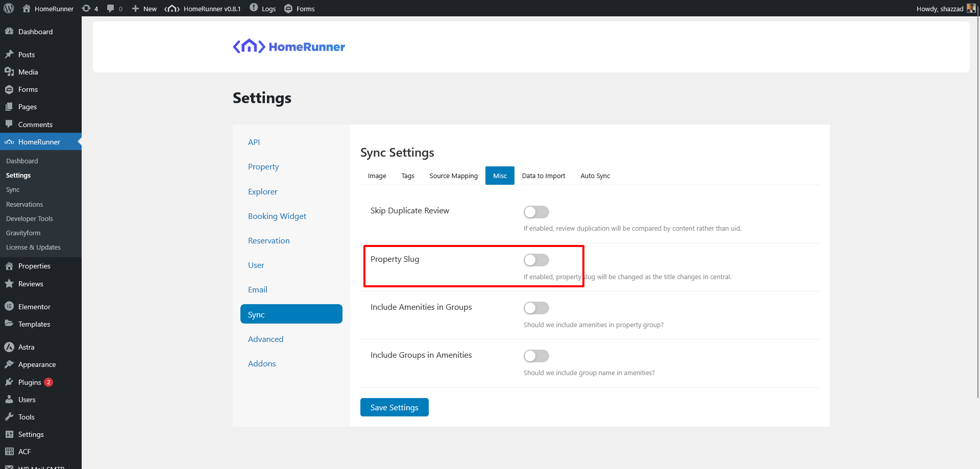
Task: Enable Include Groups in Amenities toggle
Action: click(x=536, y=356)
